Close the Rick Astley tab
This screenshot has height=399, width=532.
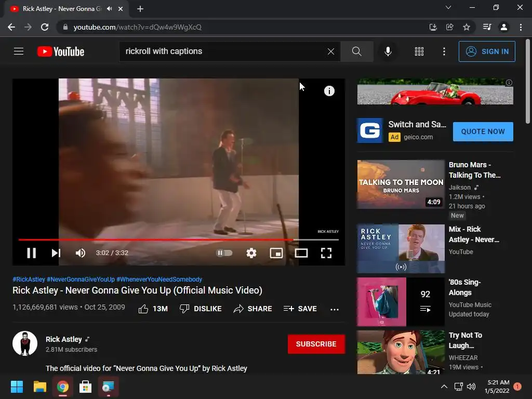click(x=121, y=9)
